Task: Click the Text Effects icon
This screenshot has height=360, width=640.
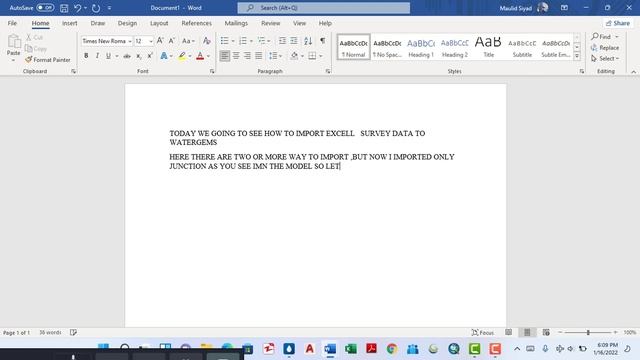Action: (x=164, y=56)
